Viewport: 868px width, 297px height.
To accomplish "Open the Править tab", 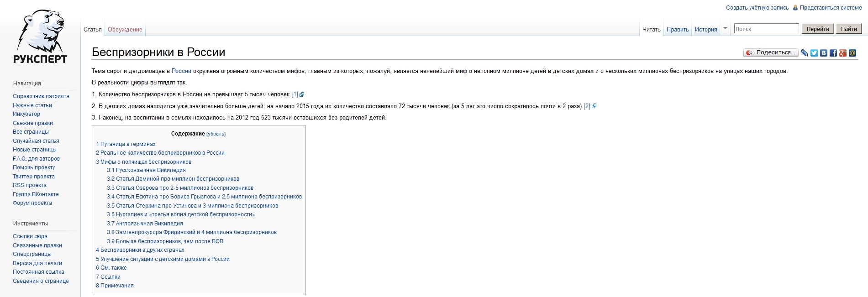I will [678, 30].
